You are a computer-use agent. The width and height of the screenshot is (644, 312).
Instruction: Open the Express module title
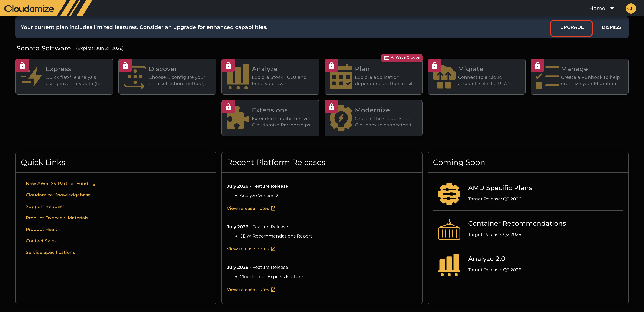pyautogui.click(x=58, y=69)
